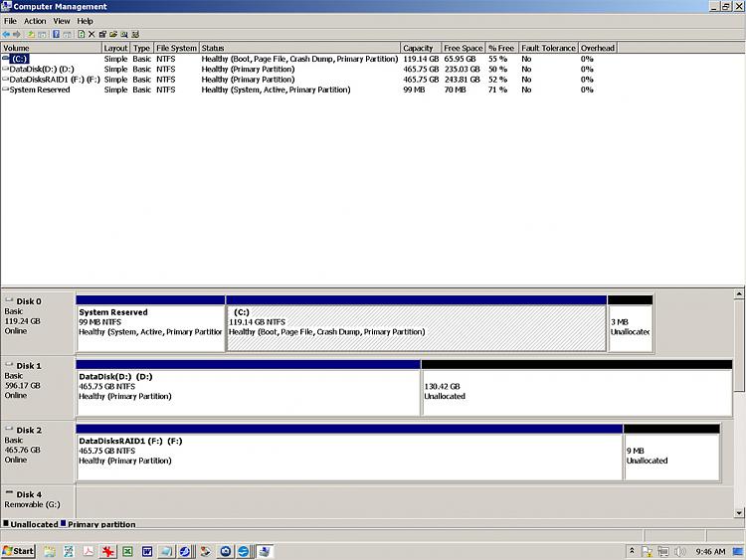Click the Refresh toolbar icon

82,34
